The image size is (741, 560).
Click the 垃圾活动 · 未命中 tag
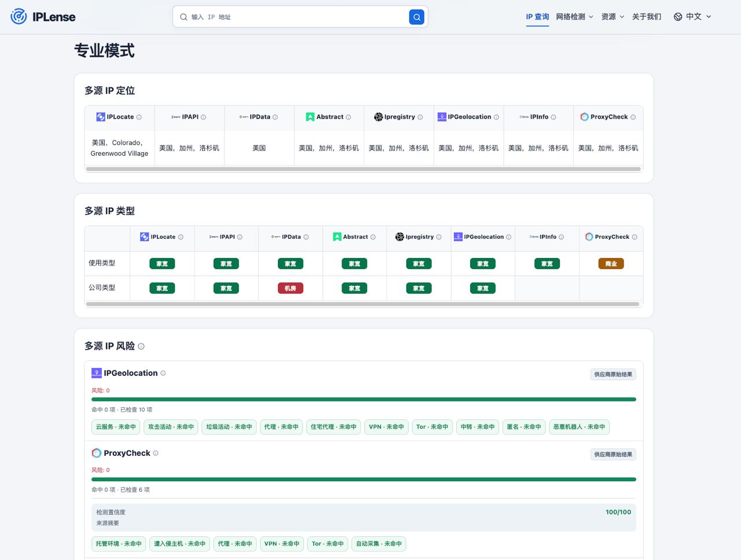pyautogui.click(x=229, y=427)
